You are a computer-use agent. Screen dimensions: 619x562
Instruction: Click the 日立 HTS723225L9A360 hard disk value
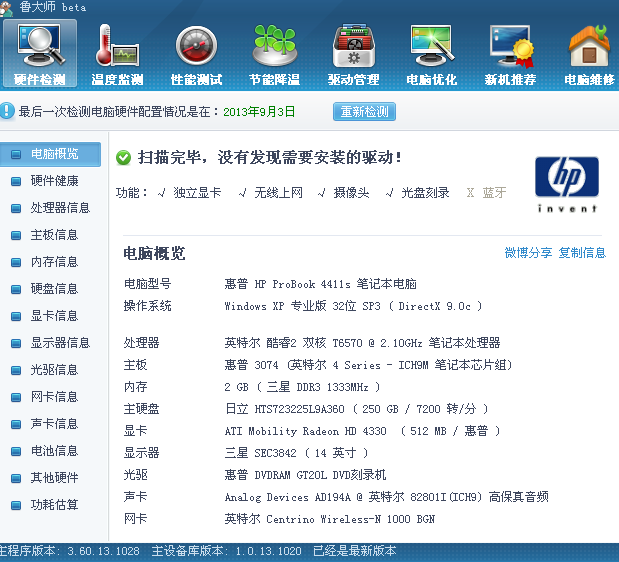tap(356, 409)
